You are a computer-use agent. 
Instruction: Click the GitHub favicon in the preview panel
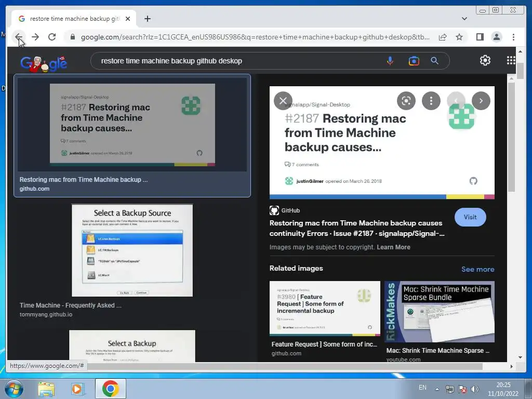274,210
